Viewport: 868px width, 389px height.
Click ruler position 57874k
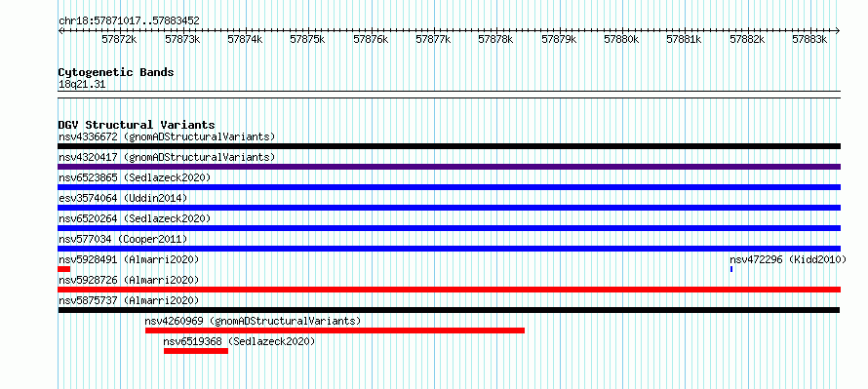(245, 39)
